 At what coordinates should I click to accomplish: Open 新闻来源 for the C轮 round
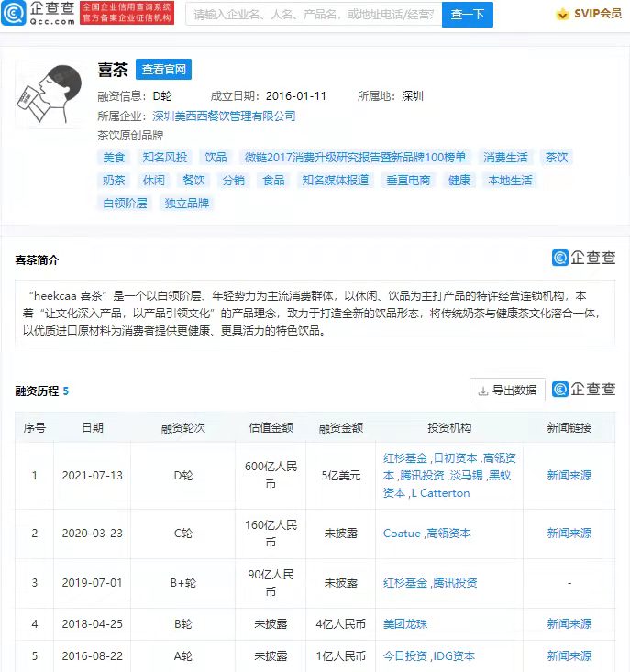pos(569,534)
